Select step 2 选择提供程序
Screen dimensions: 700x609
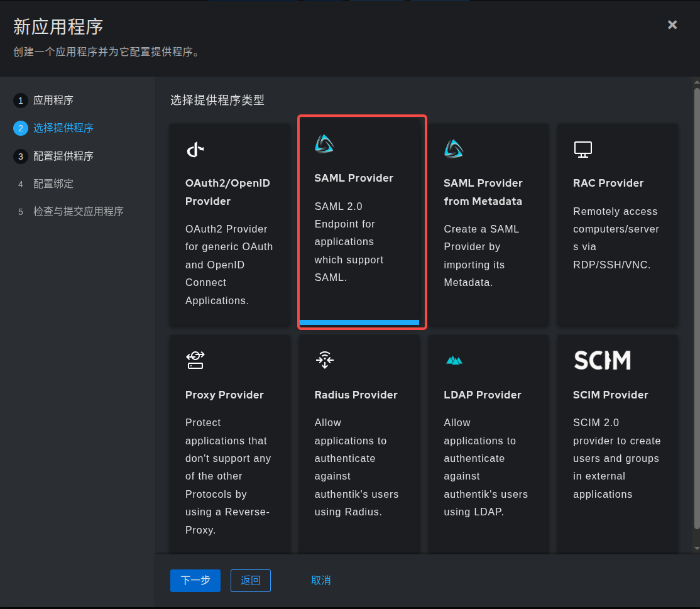(x=53, y=128)
